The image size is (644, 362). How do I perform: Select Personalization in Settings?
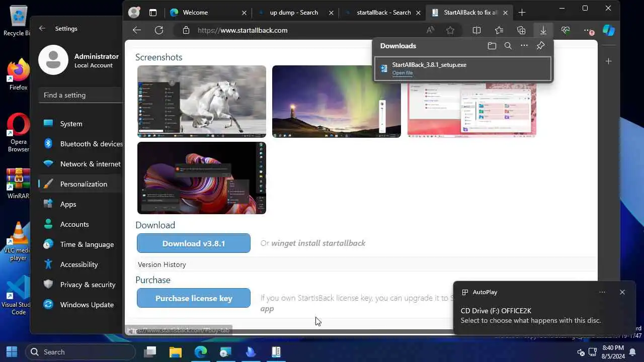tap(80, 184)
